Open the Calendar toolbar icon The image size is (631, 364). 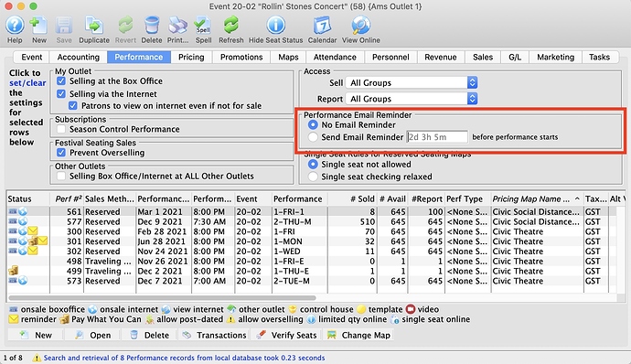tap(322, 26)
